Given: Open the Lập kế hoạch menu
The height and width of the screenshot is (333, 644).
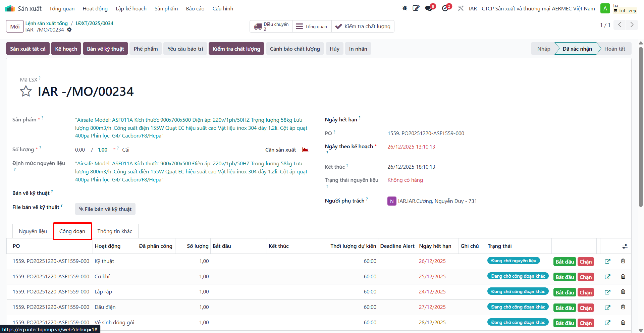Looking at the screenshot, I should point(131,8).
